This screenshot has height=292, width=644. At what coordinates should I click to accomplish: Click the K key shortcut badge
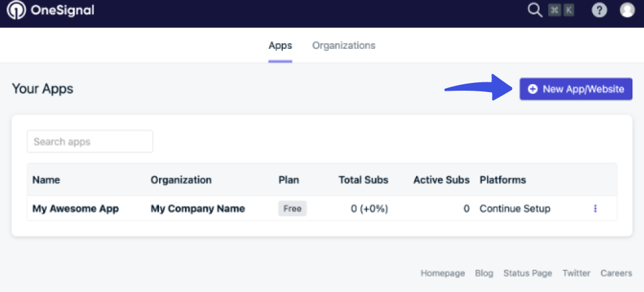click(x=569, y=10)
